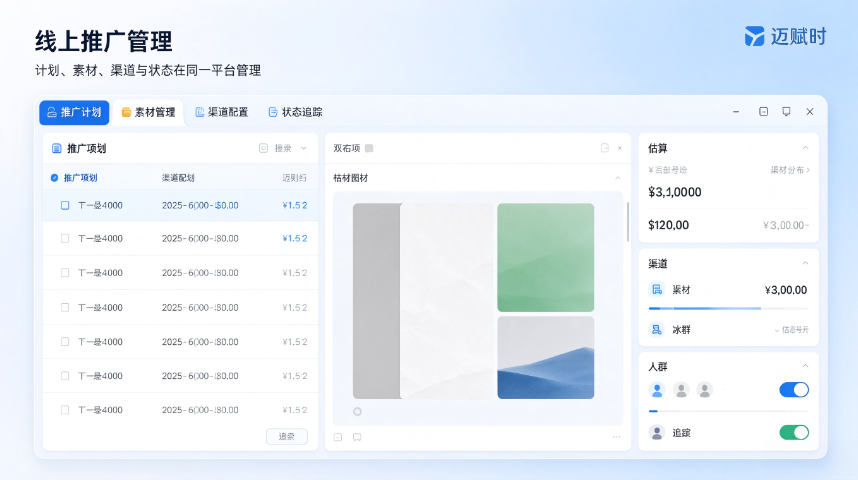Select the blue dune thumbnail
The width and height of the screenshot is (858, 480).
[x=546, y=357]
